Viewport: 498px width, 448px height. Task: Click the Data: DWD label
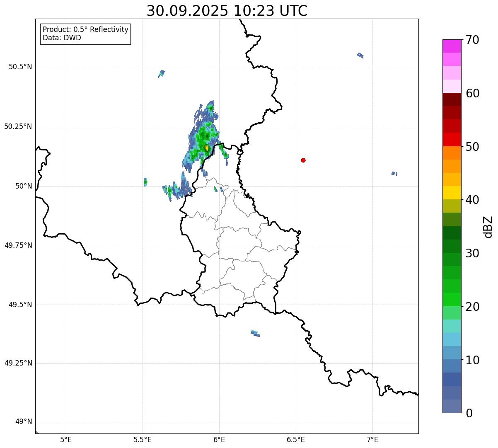(62, 38)
